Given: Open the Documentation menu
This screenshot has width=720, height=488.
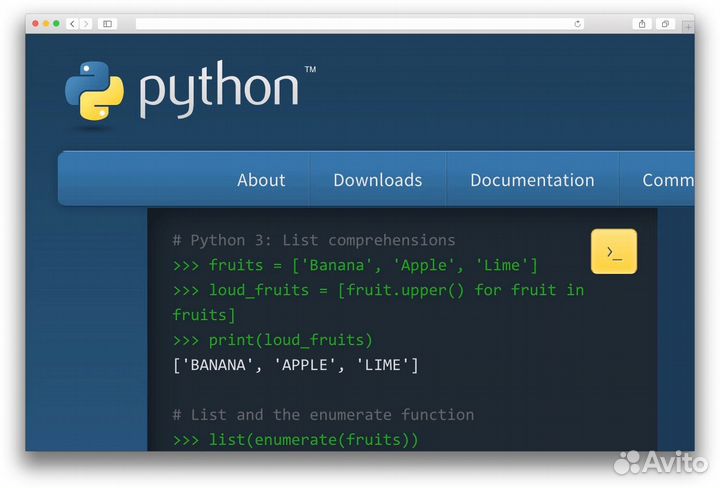Looking at the screenshot, I should 532,180.
